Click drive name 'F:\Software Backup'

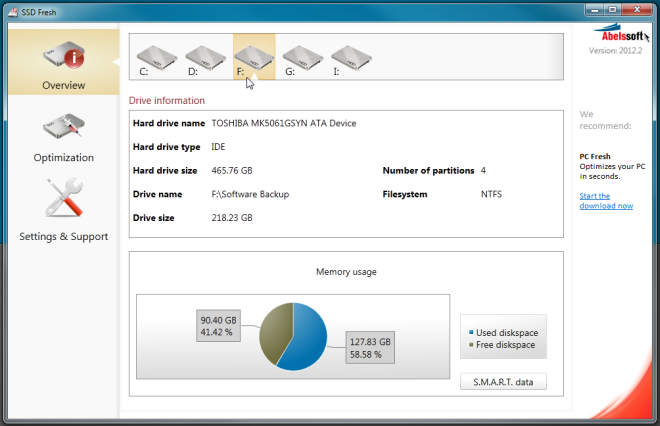click(x=250, y=194)
